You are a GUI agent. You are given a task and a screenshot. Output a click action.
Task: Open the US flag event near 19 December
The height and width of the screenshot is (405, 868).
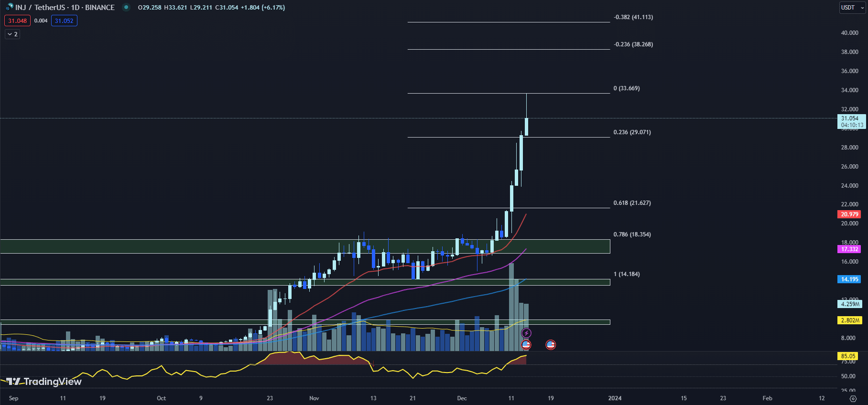click(551, 344)
